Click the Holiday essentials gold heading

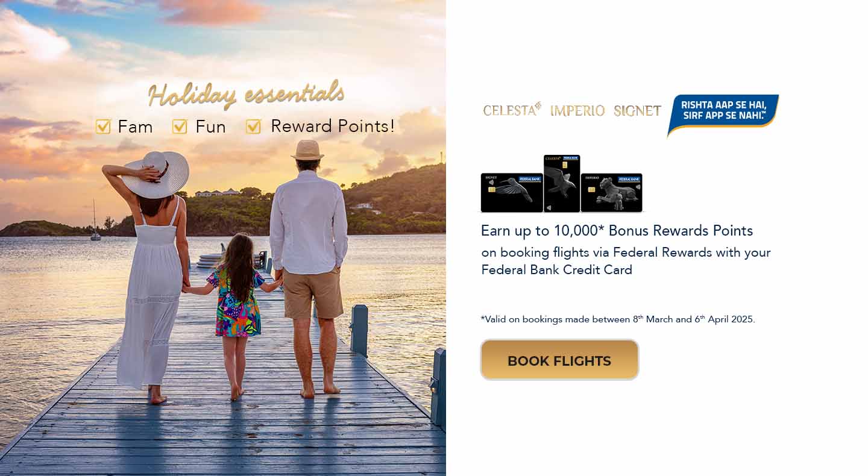(246, 94)
